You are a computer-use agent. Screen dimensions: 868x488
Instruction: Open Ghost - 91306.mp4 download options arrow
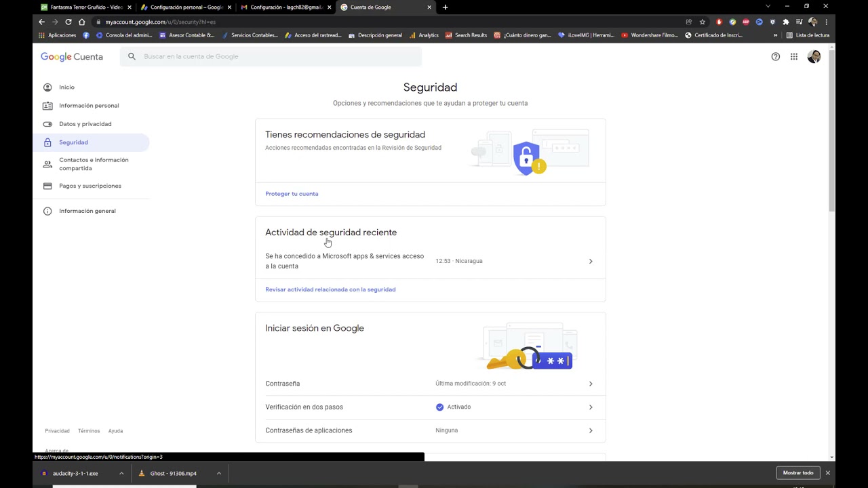218,473
